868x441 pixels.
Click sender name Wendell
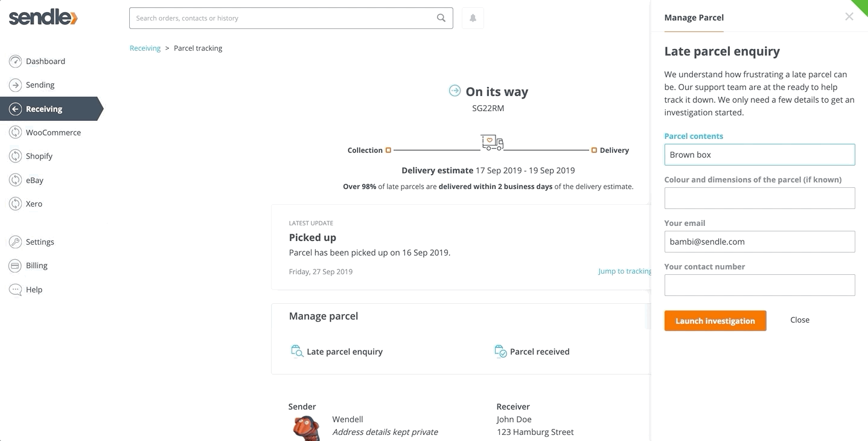click(348, 419)
